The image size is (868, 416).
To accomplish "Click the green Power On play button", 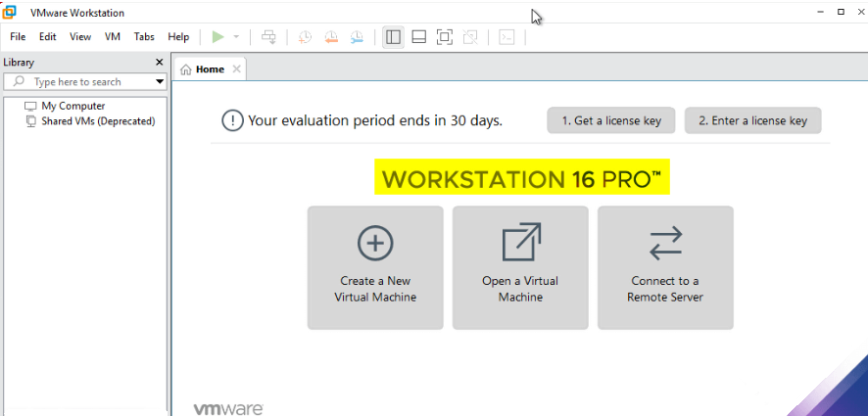I will coord(218,37).
